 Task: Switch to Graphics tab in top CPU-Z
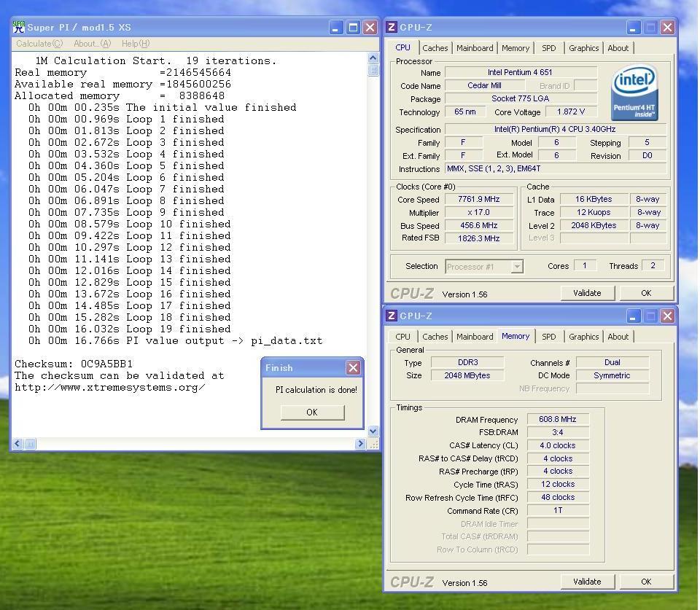[583, 48]
